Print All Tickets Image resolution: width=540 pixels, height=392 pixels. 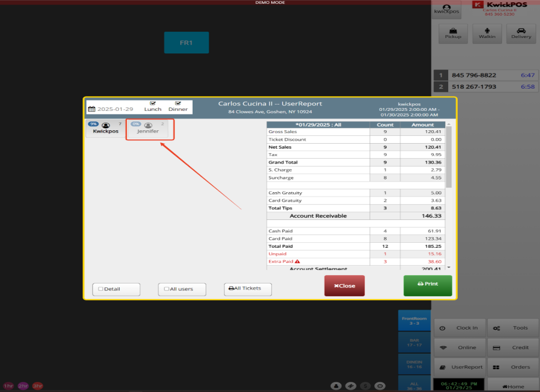(248, 289)
